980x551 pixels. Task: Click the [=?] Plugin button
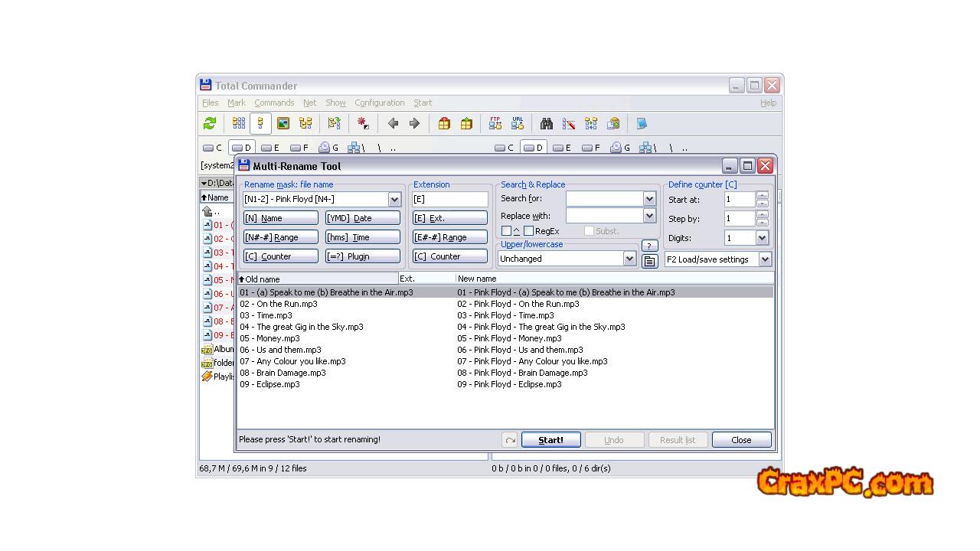point(363,256)
